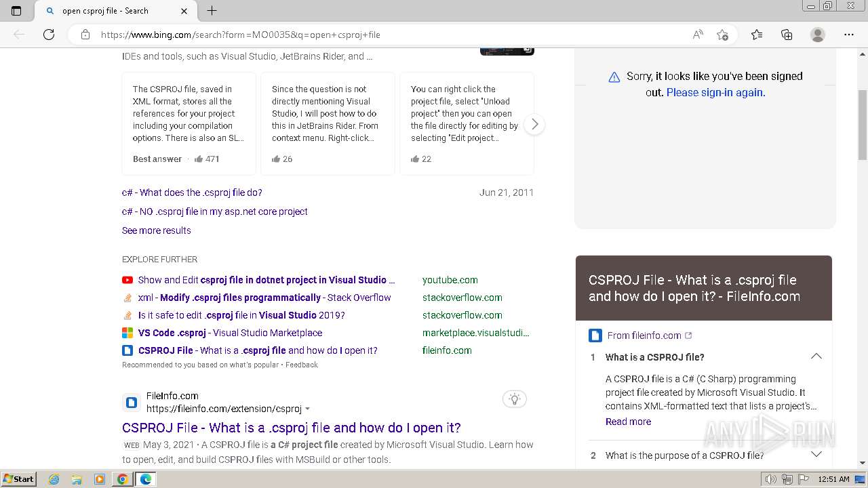Open 'Is it safe to edit .csproj file' result
The height and width of the screenshot is (488, 868).
241,315
